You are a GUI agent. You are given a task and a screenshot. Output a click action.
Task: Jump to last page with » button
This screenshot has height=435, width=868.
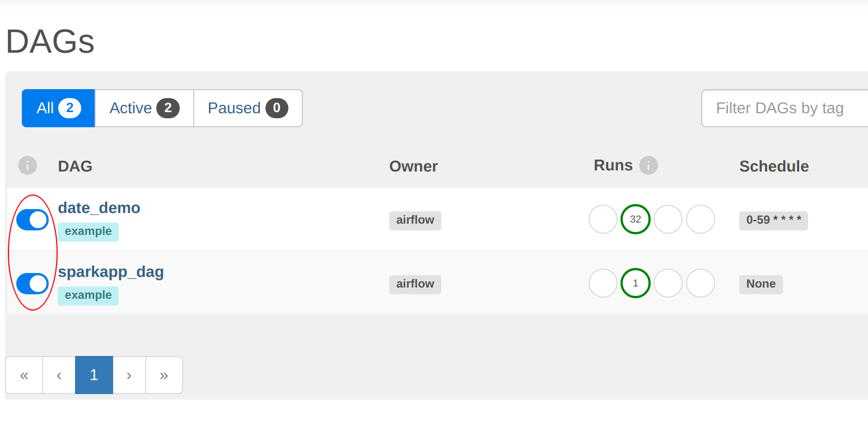pos(164,375)
